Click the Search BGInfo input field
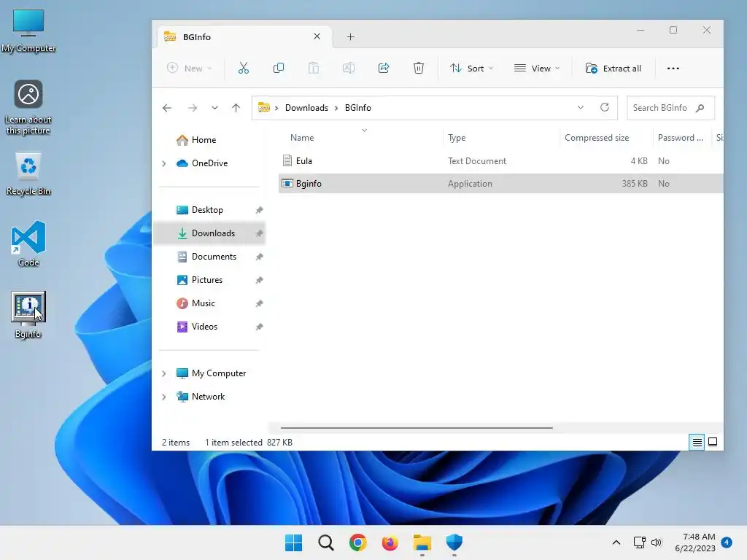The height and width of the screenshot is (560, 747). pos(671,108)
